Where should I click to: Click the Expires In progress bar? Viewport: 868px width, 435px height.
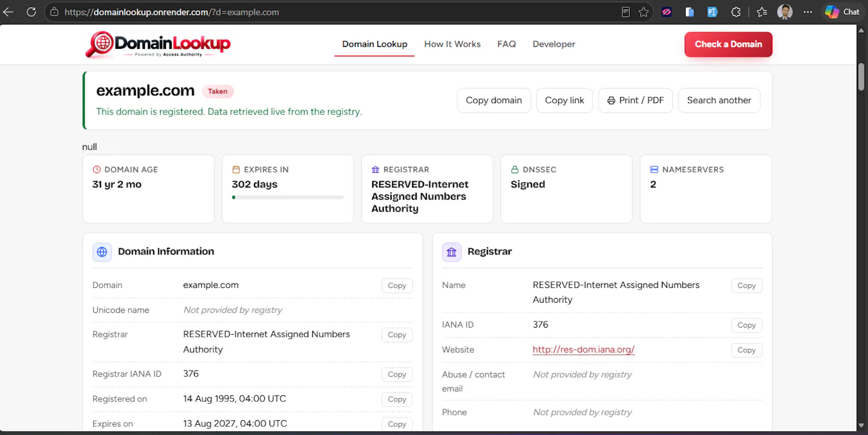(288, 197)
